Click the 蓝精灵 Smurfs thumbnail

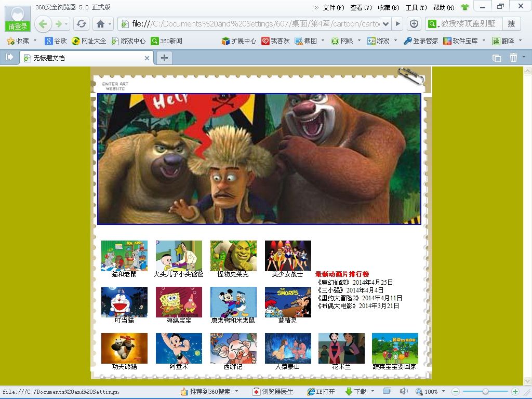tap(288, 302)
